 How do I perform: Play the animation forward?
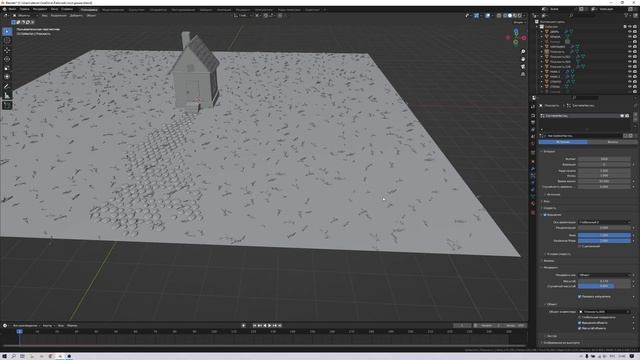(x=270, y=325)
